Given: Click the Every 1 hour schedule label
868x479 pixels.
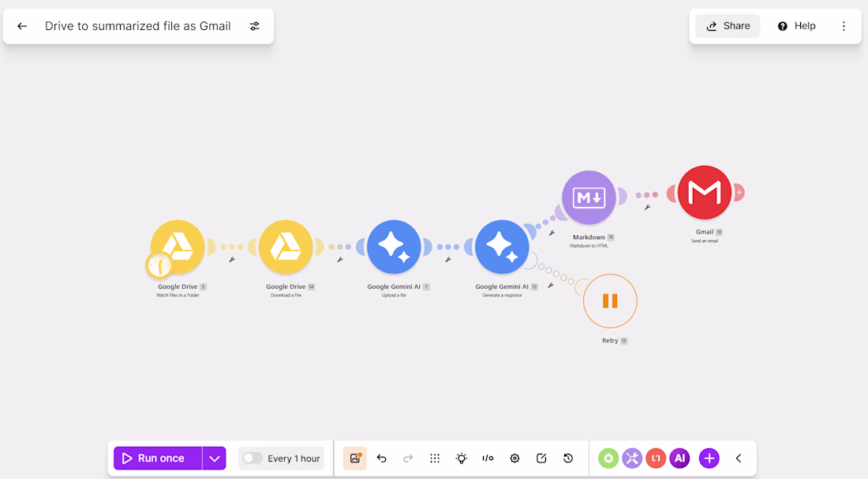Looking at the screenshot, I should [294, 458].
